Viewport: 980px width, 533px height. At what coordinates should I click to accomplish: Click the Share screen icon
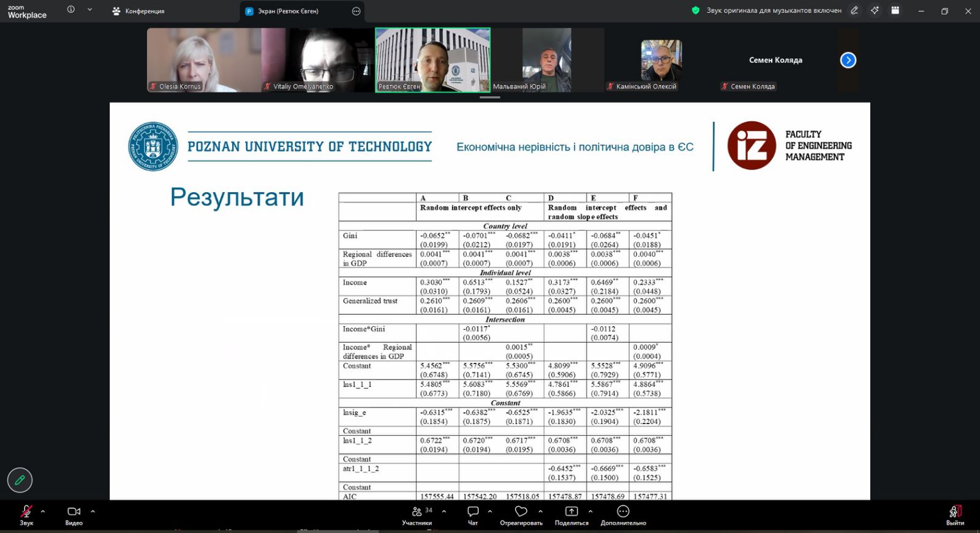coord(571,515)
